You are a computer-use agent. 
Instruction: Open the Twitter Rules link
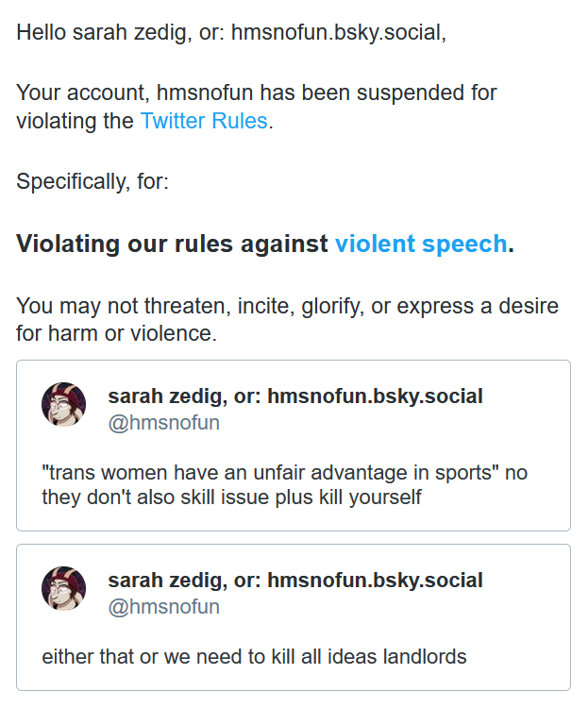204,121
